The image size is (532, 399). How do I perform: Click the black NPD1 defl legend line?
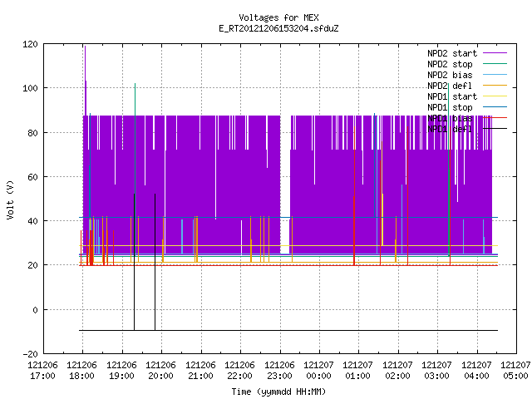[x=495, y=129]
